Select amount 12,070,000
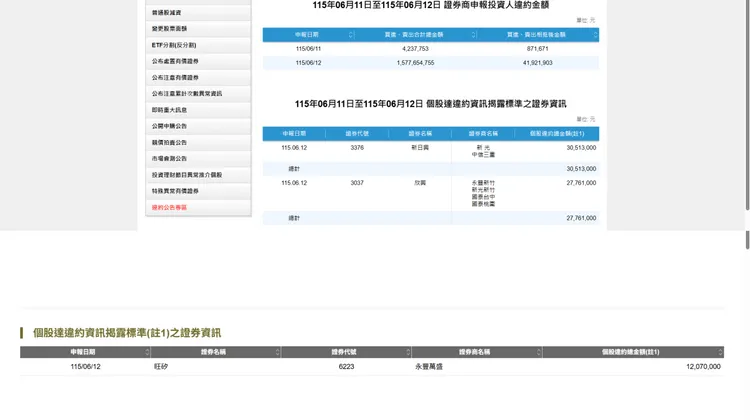 coord(703,367)
